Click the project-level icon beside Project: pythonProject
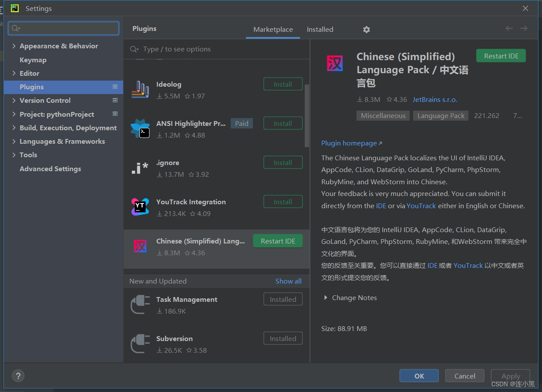Image resolution: width=542 pixels, height=392 pixels. pos(115,114)
